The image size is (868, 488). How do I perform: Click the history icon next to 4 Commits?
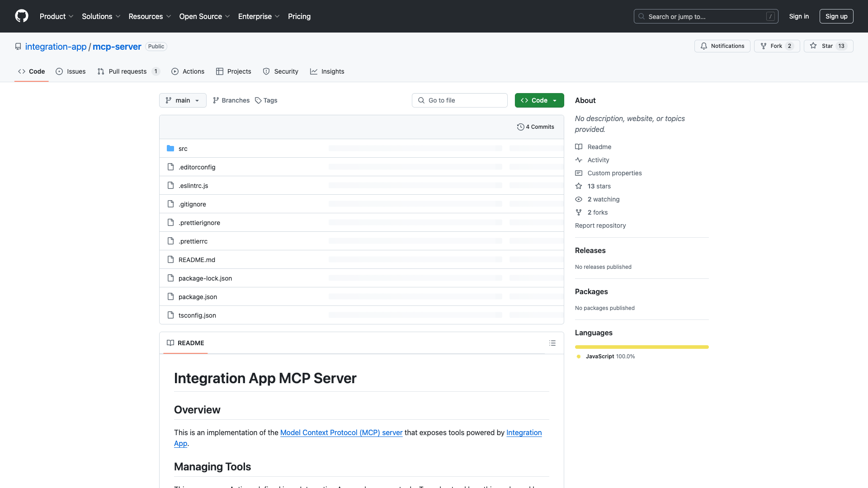tap(520, 127)
